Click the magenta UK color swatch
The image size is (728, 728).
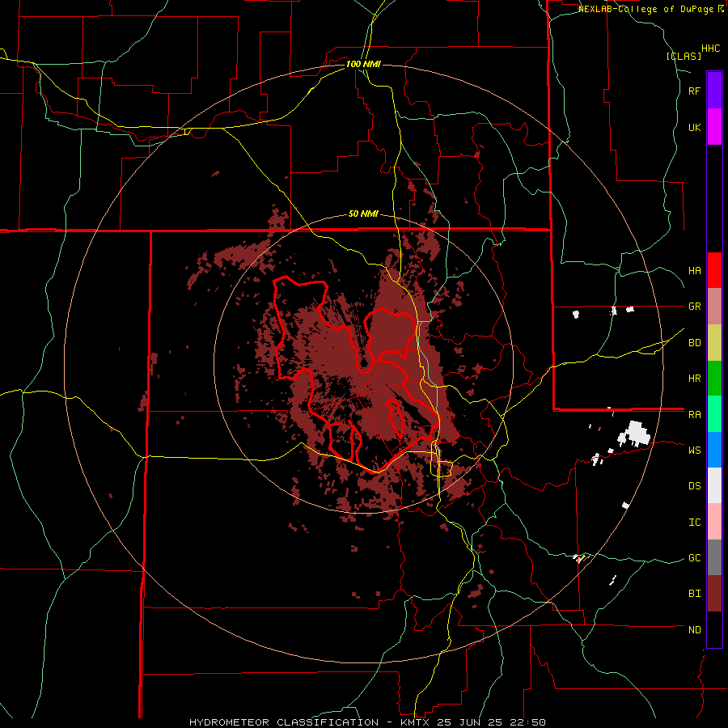(714, 127)
